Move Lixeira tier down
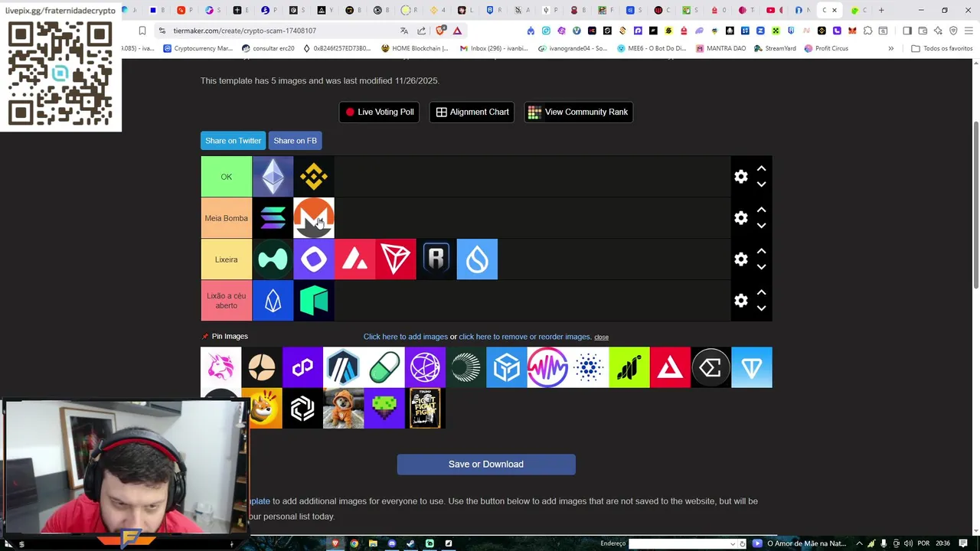The image size is (980, 551). [x=761, y=267]
